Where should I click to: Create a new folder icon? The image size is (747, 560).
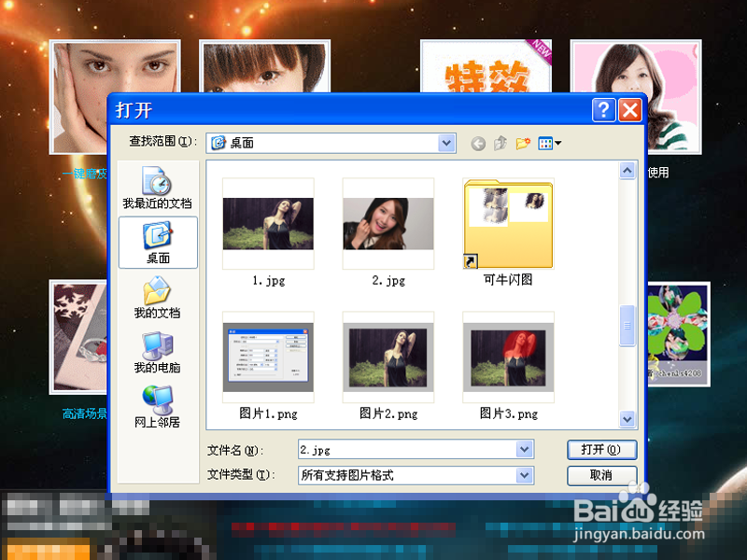pos(523,143)
